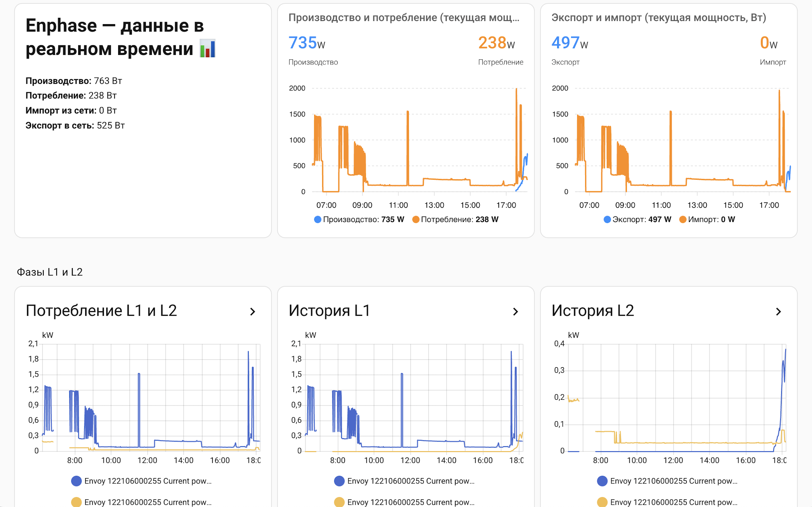This screenshot has height=507, width=812.
Task: Click the Потребление legend dot
Action: pyautogui.click(x=416, y=219)
